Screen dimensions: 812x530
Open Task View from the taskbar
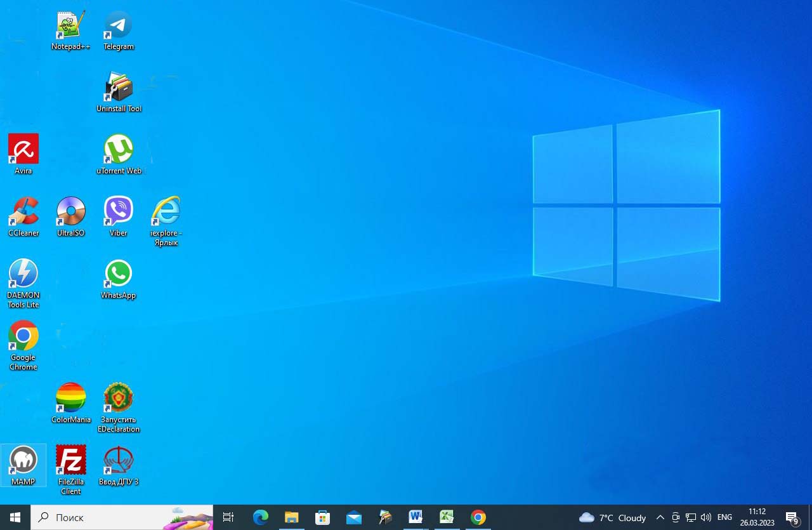coord(228,517)
